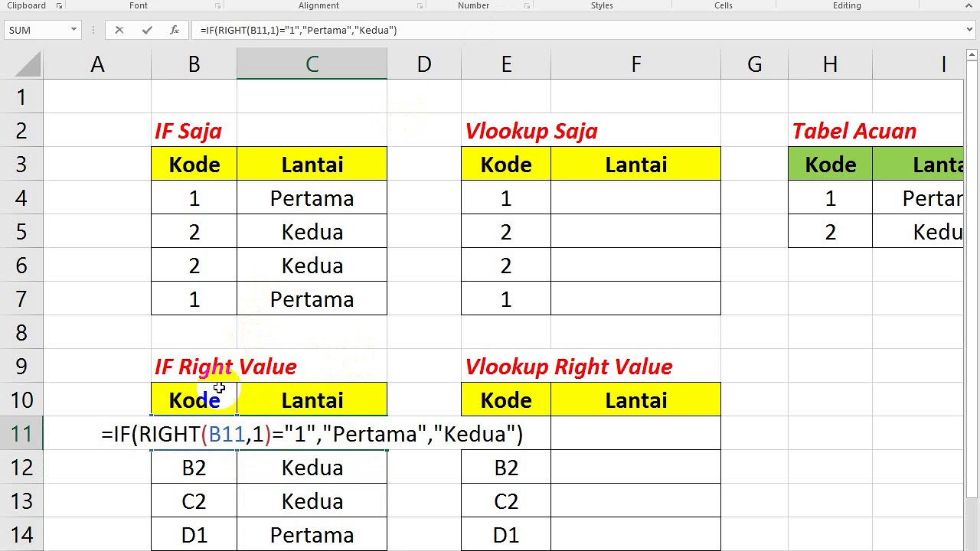Select row 8 header
This screenshot has width=980, height=551.
point(21,333)
